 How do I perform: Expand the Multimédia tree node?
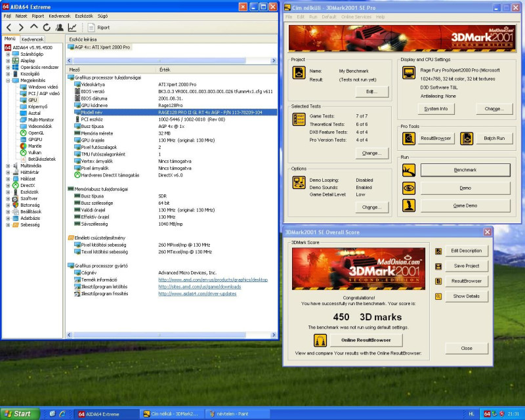coord(9,165)
